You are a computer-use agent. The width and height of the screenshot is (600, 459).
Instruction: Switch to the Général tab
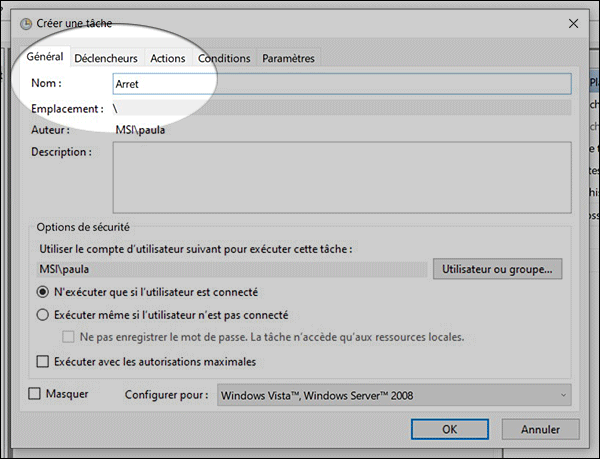[x=45, y=58]
